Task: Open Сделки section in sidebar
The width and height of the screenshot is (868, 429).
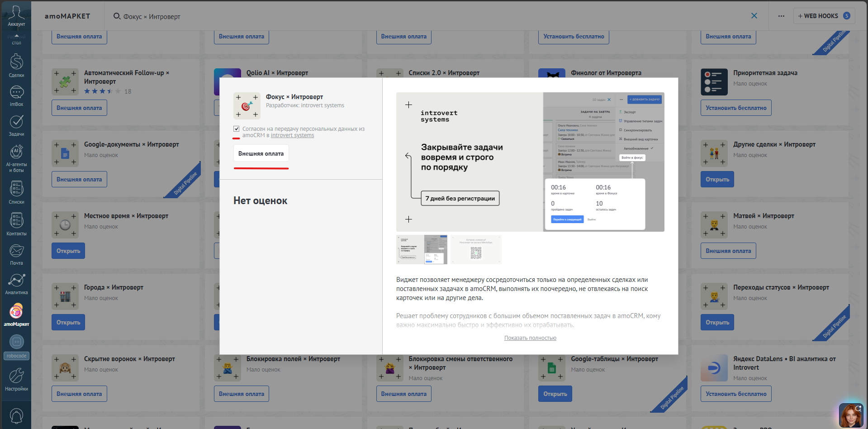Action: point(16,66)
